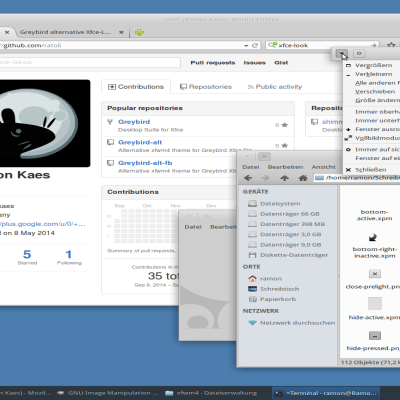Choose Vollbildmodus in window menu
This screenshot has height=400, width=400.
pos(373,138)
